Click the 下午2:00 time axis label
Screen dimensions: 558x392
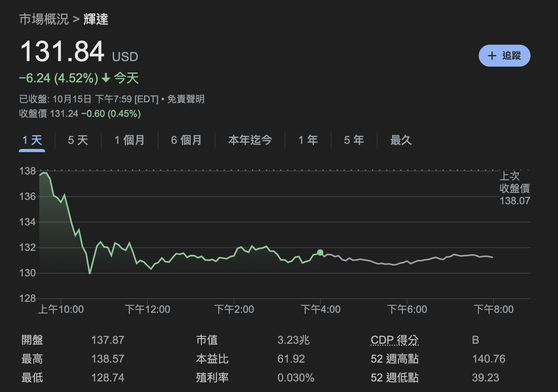click(234, 309)
